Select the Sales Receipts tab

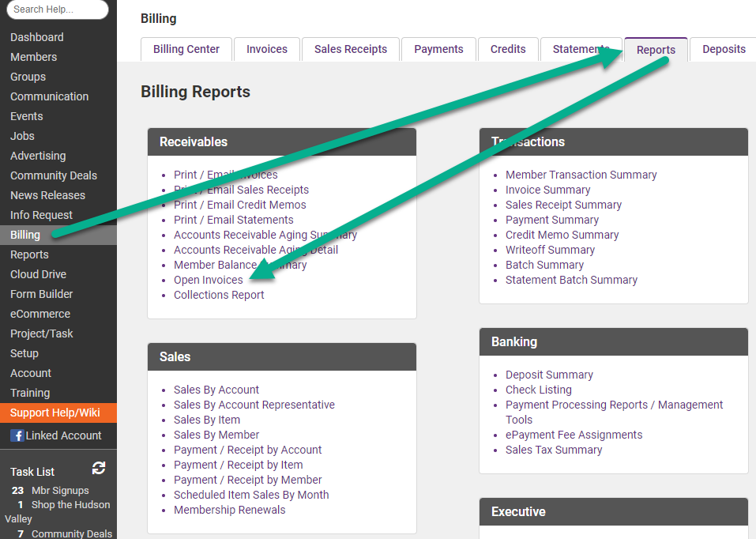click(x=351, y=49)
